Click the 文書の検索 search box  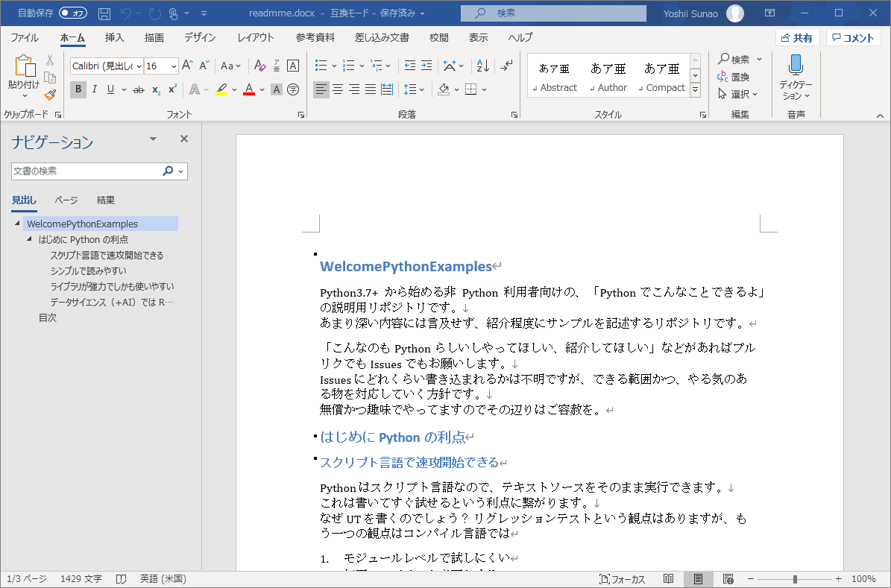pyautogui.click(x=89, y=171)
